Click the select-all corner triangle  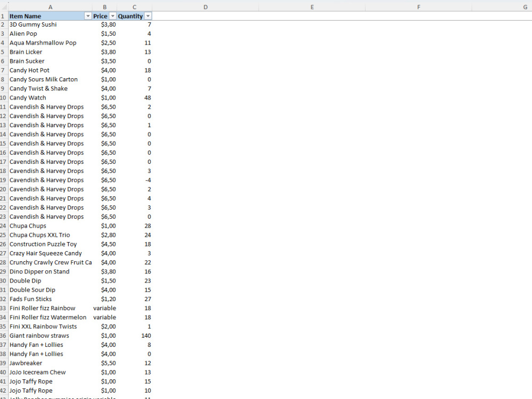4,7
